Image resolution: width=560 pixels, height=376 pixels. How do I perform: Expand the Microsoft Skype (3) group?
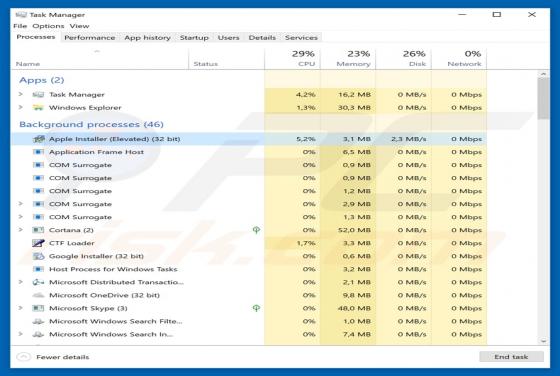(21, 308)
